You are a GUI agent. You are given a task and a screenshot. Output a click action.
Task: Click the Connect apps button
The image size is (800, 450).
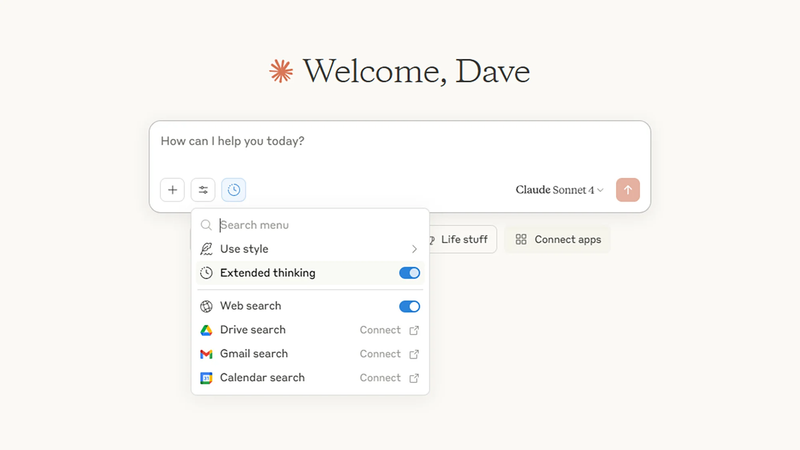558,239
